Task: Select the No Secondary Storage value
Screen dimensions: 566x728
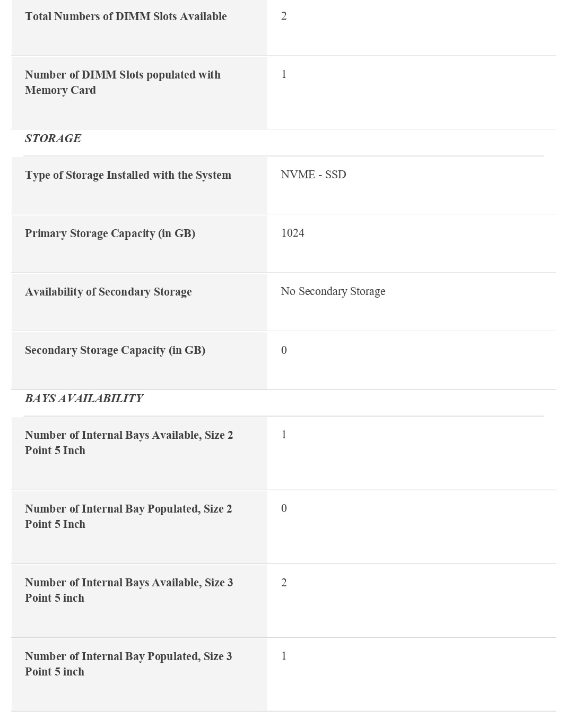Action: [333, 291]
